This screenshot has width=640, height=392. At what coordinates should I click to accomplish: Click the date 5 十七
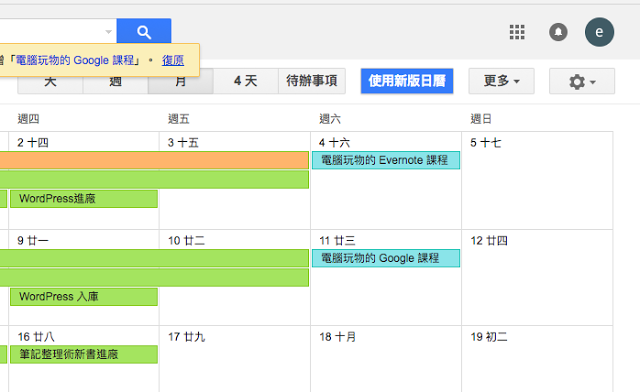click(486, 143)
